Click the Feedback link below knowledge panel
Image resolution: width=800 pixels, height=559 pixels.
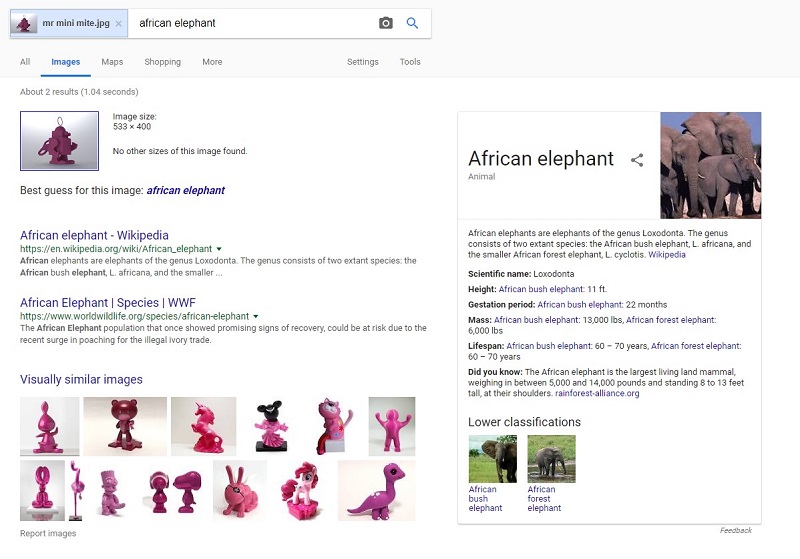(x=735, y=530)
